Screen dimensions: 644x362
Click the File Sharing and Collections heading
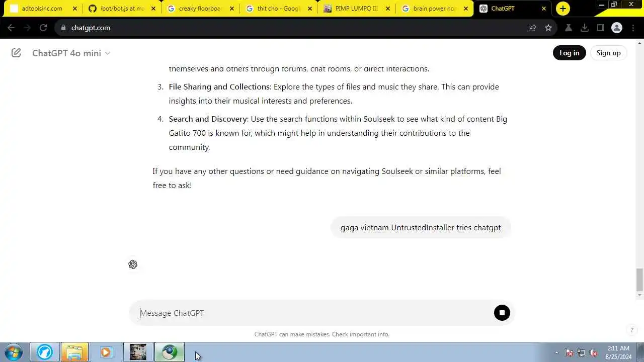click(219, 86)
